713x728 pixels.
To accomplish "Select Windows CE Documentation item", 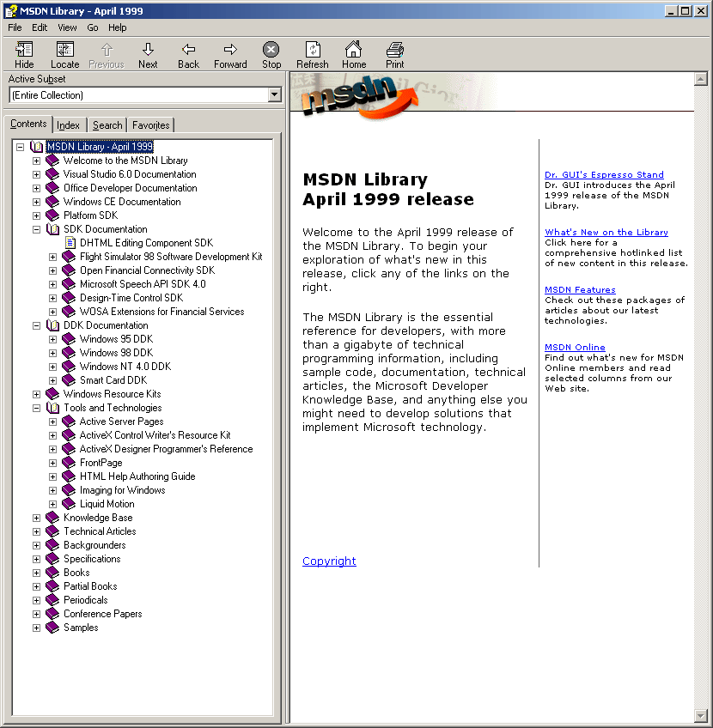I will pyautogui.click(x=122, y=202).
